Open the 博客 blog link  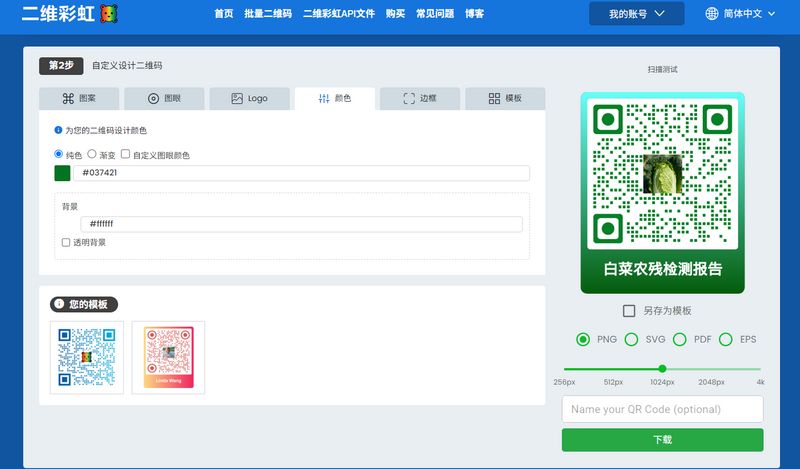[x=474, y=14]
